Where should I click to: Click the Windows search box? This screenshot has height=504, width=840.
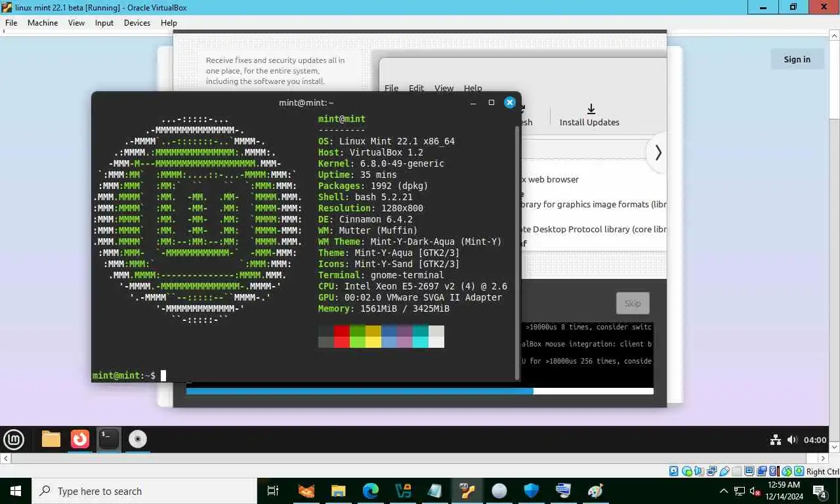[144, 491]
